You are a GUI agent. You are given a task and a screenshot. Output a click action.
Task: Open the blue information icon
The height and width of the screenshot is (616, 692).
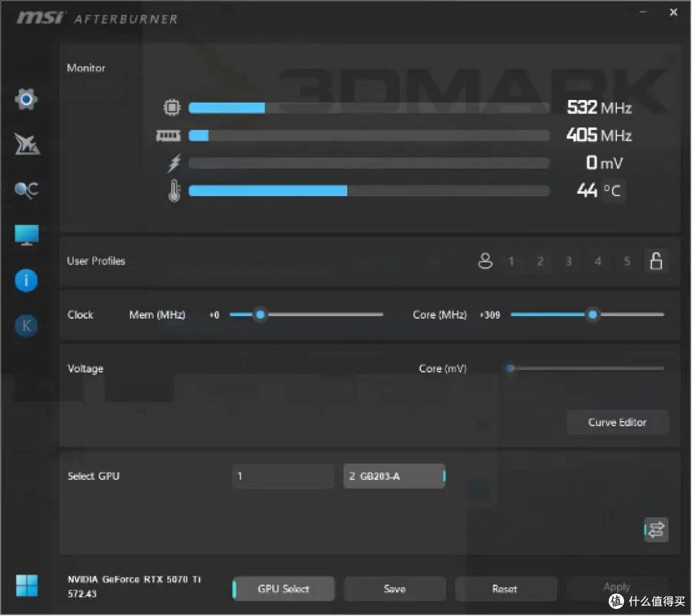(26, 280)
